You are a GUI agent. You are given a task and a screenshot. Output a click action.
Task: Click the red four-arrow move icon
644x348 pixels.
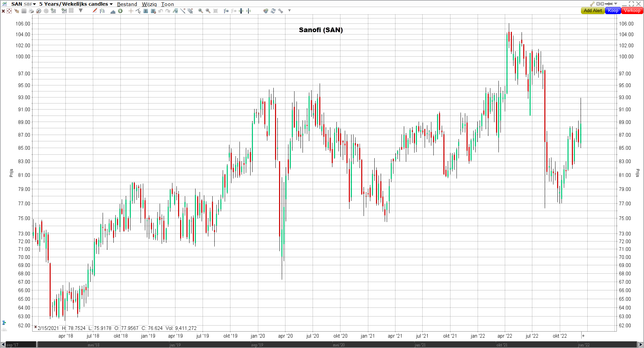pos(9,11)
